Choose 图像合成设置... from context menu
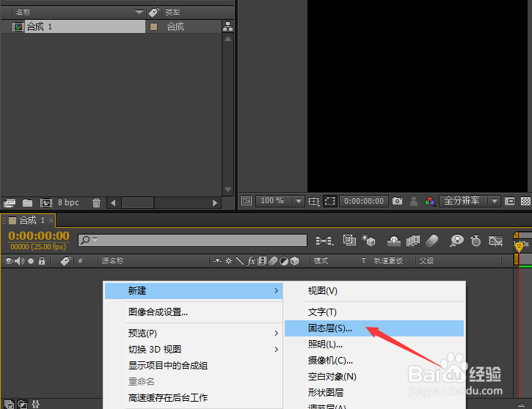This screenshot has width=532, height=409. [194, 312]
